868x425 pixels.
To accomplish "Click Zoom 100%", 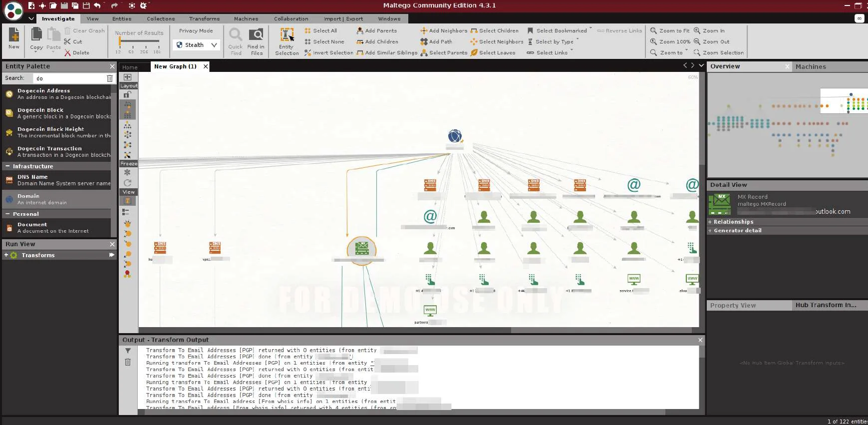I will tap(670, 41).
